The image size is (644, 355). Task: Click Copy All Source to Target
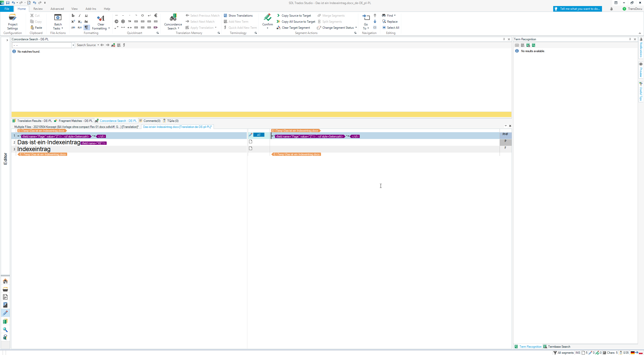[x=296, y=22]
